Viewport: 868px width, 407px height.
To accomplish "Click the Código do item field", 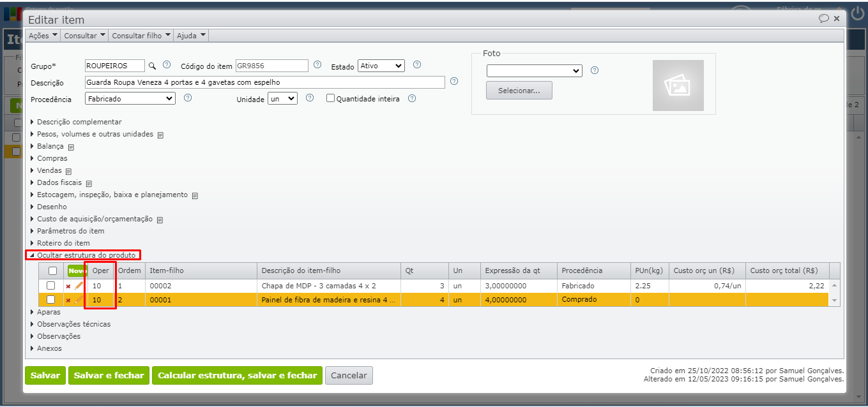I will (272, 66).
